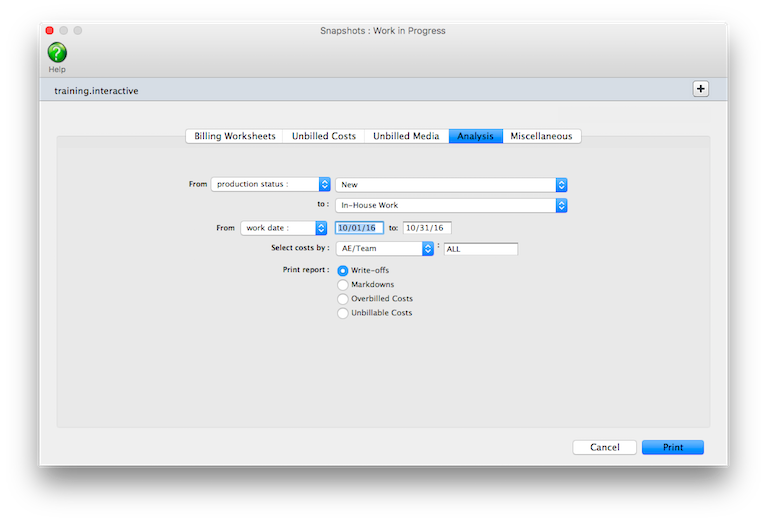Select the Markdowns radio button

pyautogui.click(x=343, y=285)
